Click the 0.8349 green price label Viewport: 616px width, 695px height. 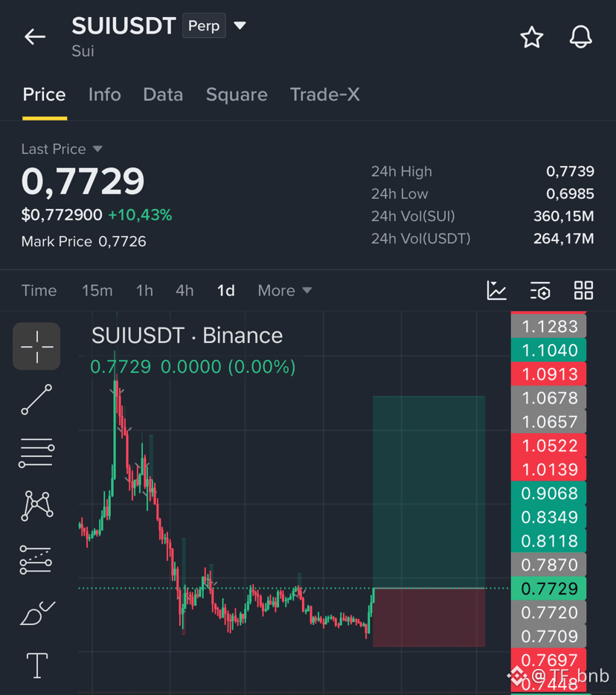click(x=549, y=517)
